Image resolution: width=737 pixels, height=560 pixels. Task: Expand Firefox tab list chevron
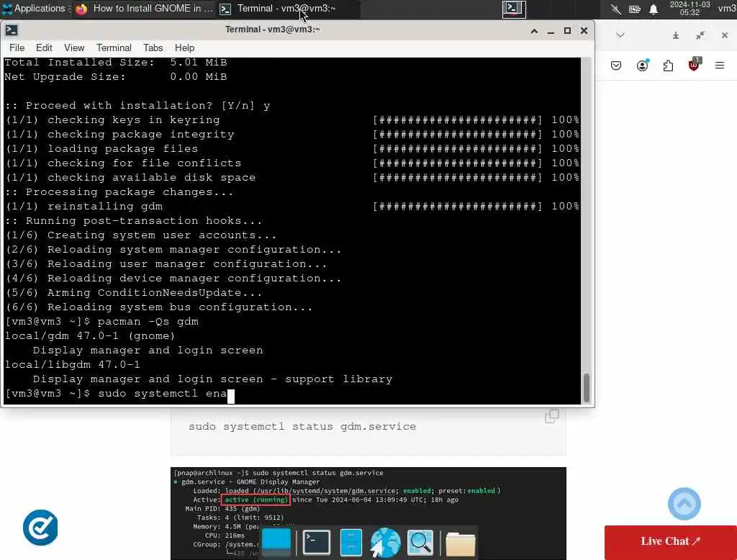620,35
